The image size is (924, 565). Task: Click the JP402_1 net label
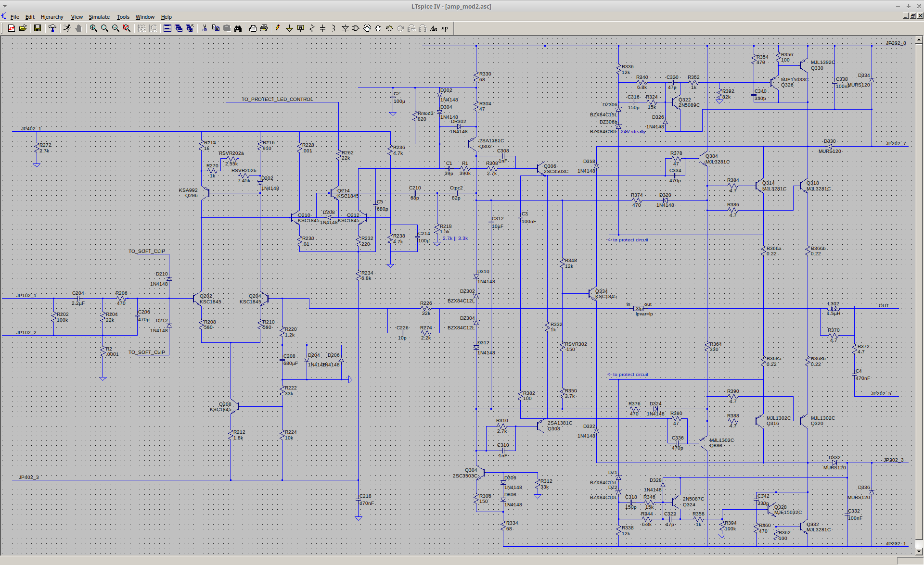click(x=31, y=128)
